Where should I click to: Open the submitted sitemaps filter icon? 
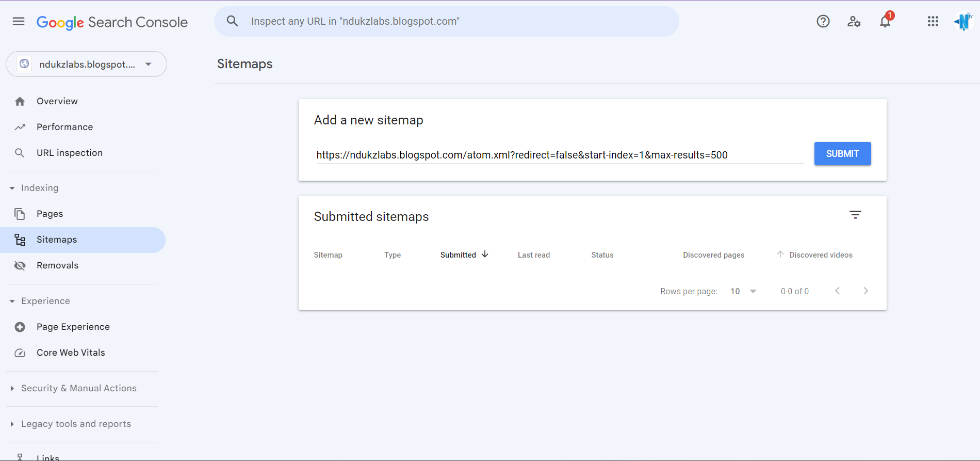pos(855,215)
